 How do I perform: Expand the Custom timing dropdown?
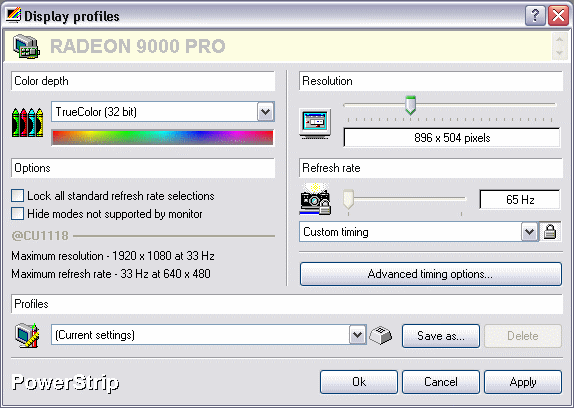click(x=529, y=232)
